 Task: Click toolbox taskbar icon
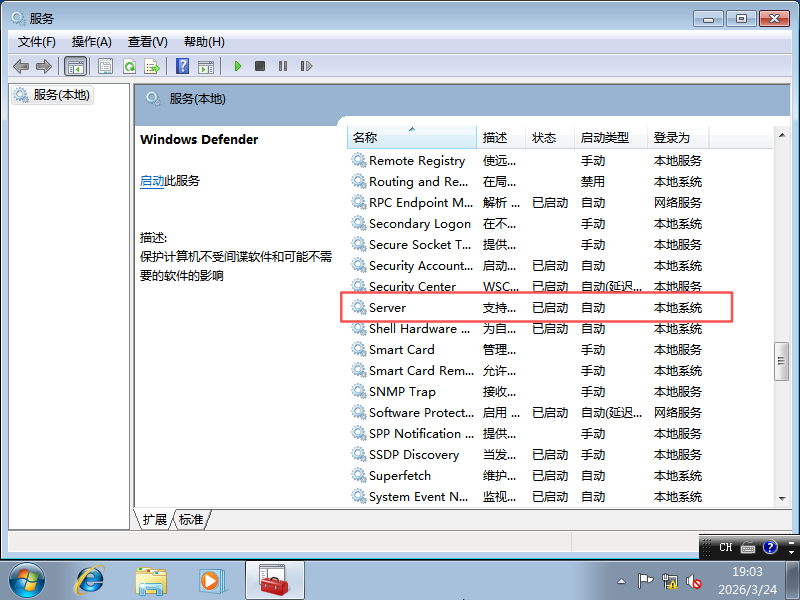[x=274, y=581]
